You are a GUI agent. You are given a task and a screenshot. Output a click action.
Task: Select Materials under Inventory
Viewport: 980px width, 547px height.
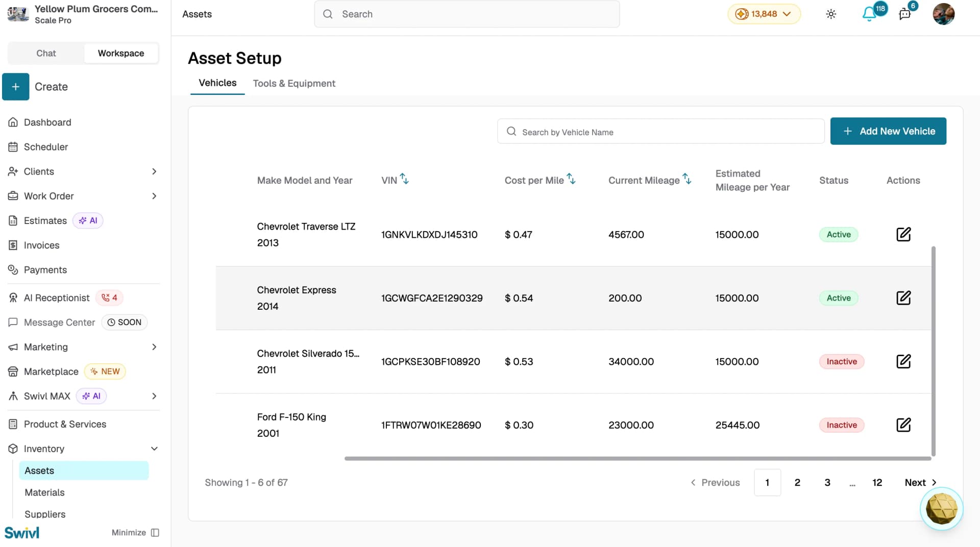click(x=44, y=492)
